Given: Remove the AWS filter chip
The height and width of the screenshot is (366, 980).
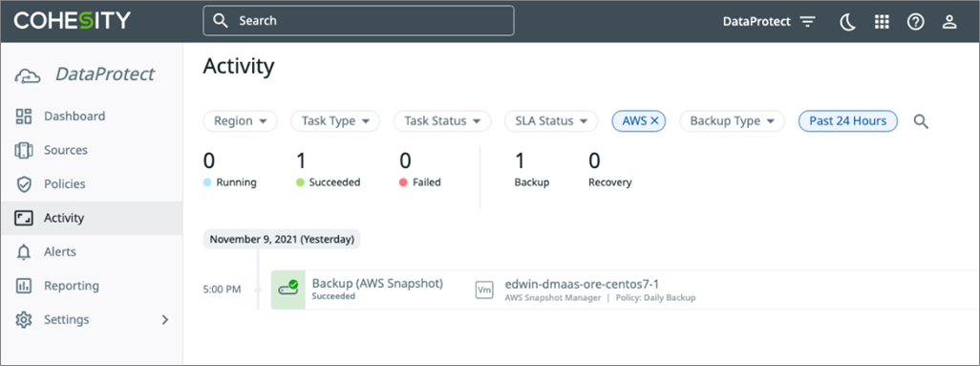Looking at the screenshot, I should pyautogui.click(x=655, y=121).
